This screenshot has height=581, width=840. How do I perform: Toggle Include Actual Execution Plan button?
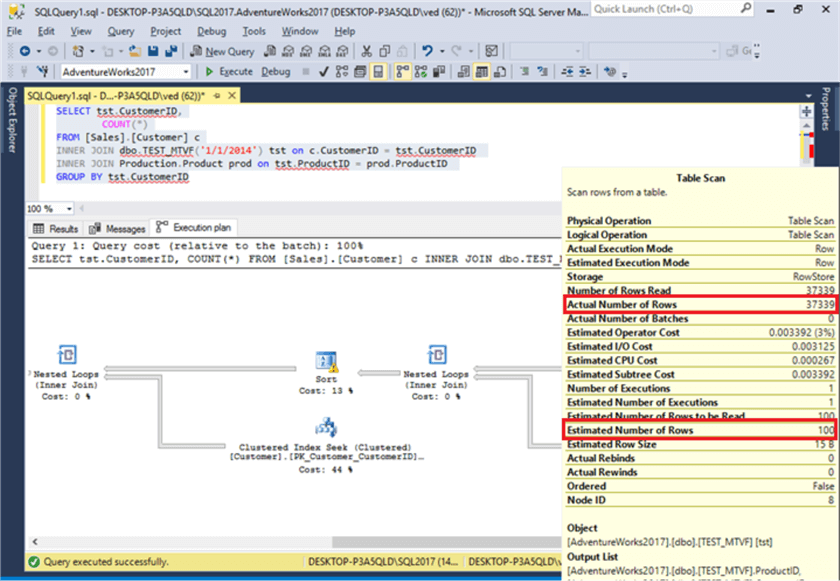tap(403, 72)
